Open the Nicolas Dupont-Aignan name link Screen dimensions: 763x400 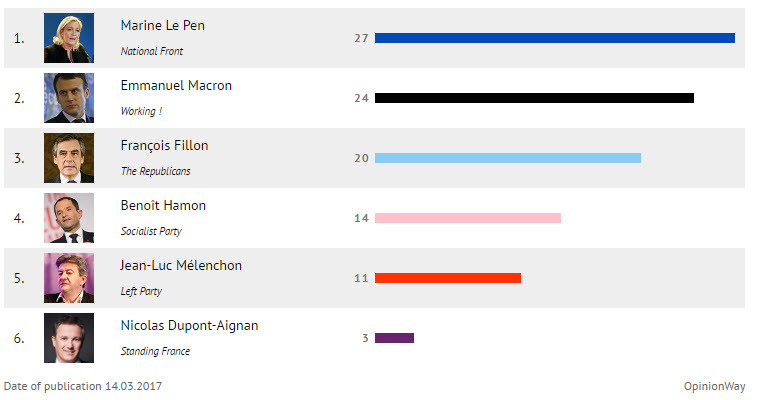(189, 326)
